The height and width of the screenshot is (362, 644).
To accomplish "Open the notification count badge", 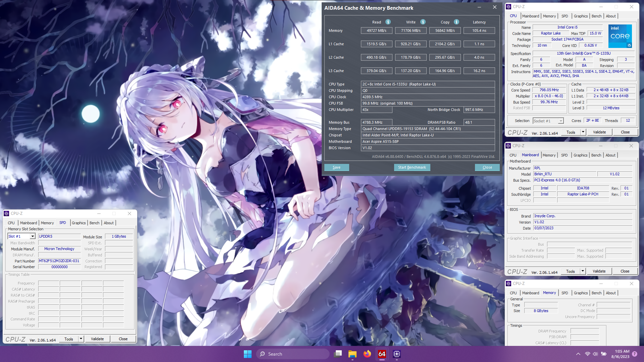I will pyautogui.click(x=635, y=354).
